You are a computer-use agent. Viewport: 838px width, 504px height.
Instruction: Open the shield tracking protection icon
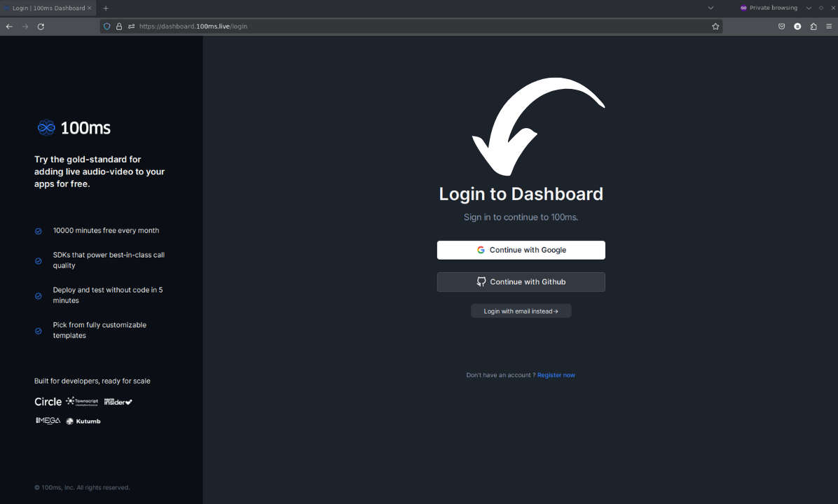click(107, 26)
